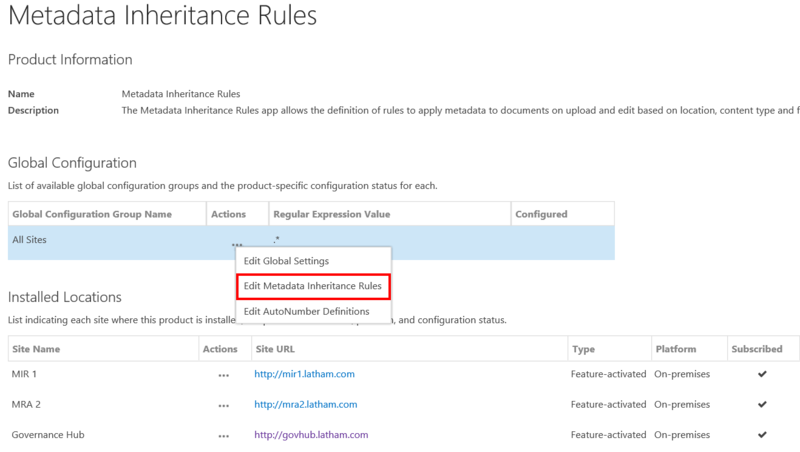Image resolution: width=800 pixels, height=452 pixels.
Task: Open actions ellipsis for Governance Hub site
Action: point(223,437)
